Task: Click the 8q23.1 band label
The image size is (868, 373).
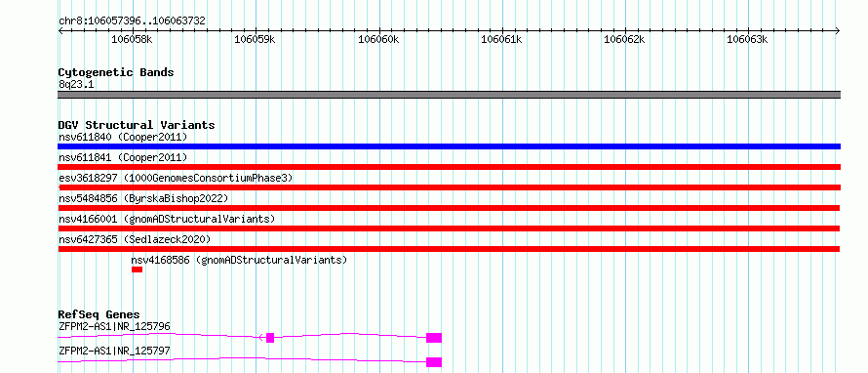Action: tap(76, 84)
